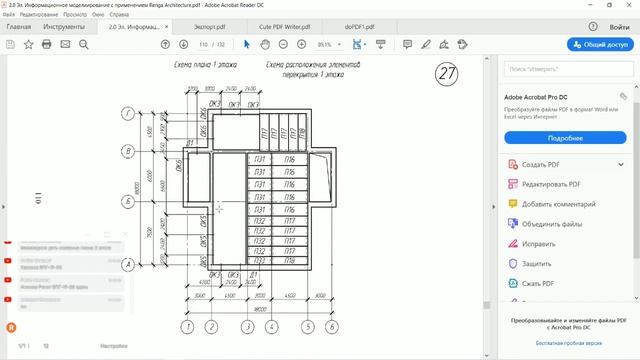Copy link icon in Acrobat Pro panel
The image size is (640, 360).
[623, 97]
